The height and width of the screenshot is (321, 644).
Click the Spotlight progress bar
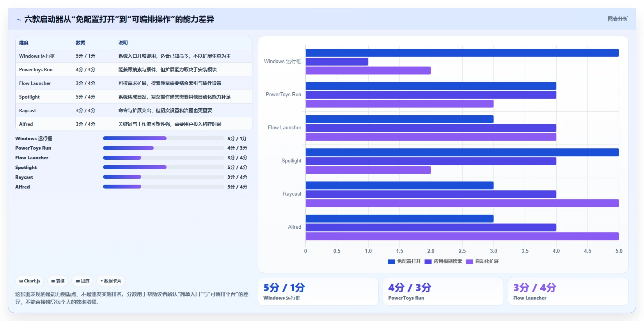coord(163,167)
